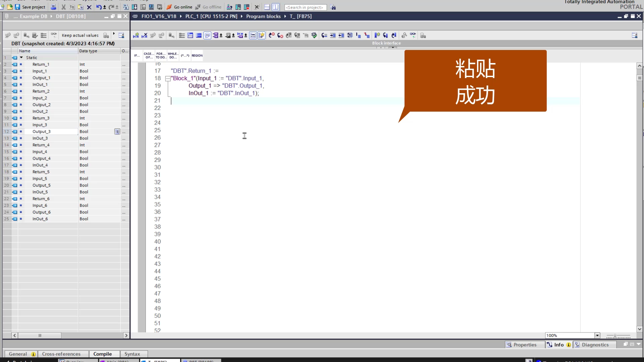Toggle the vertical split editor layout icon
644x362 pixels.
coord(276,7)
